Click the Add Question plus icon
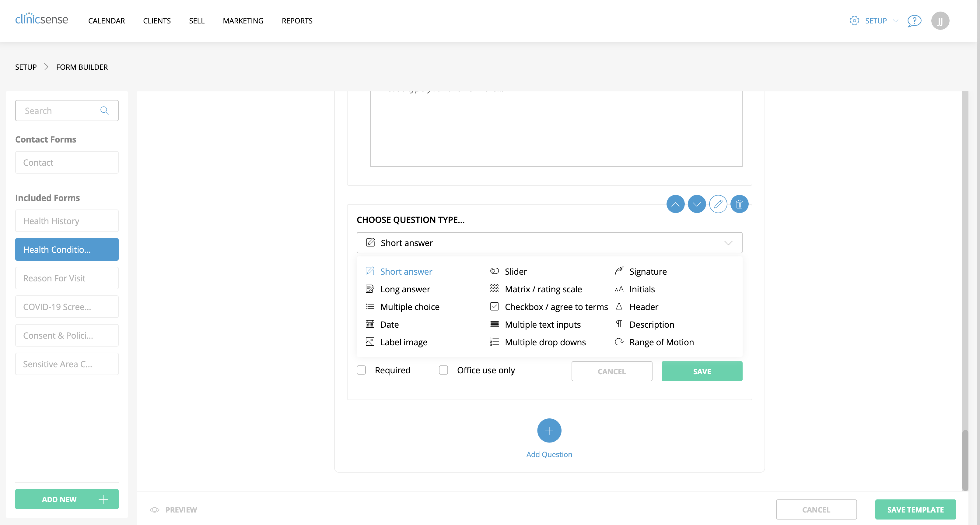980x525 pixels. click(549, 431)
